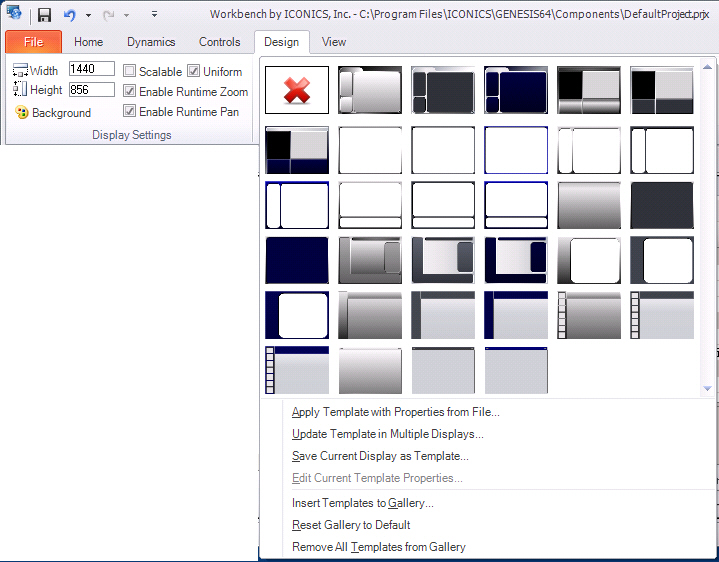
Task: Click the Background palette icon
Action: (22, 113)
